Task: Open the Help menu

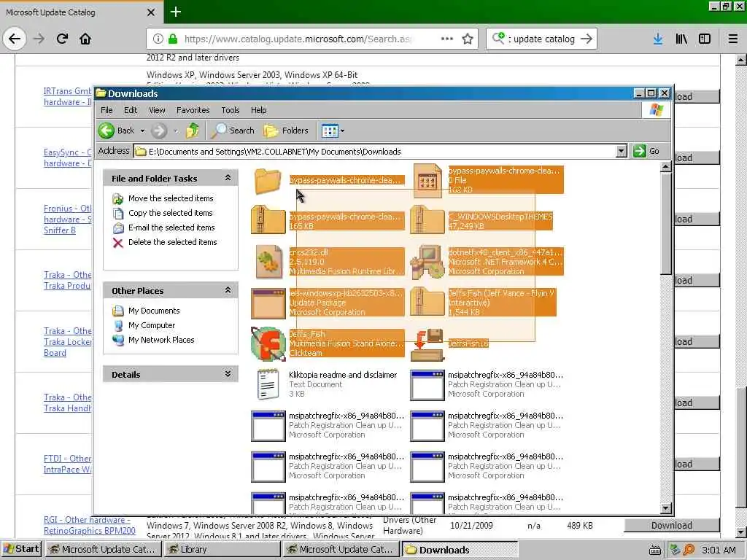Action: [x=259, y=110]
